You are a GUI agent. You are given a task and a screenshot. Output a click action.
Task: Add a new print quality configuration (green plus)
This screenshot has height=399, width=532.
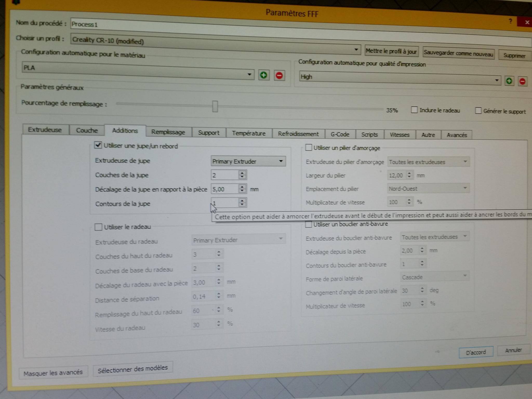tap(509, 81)
